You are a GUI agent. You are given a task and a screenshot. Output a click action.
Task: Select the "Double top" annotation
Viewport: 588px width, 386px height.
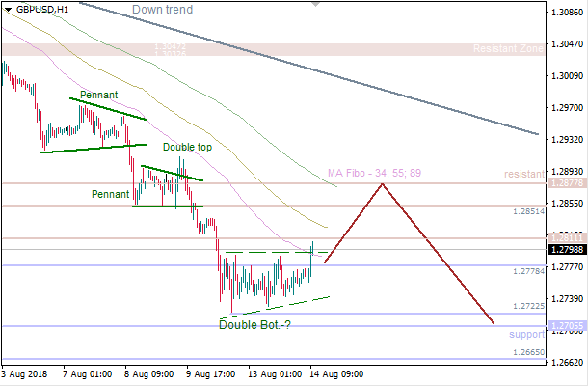point(187,148)
